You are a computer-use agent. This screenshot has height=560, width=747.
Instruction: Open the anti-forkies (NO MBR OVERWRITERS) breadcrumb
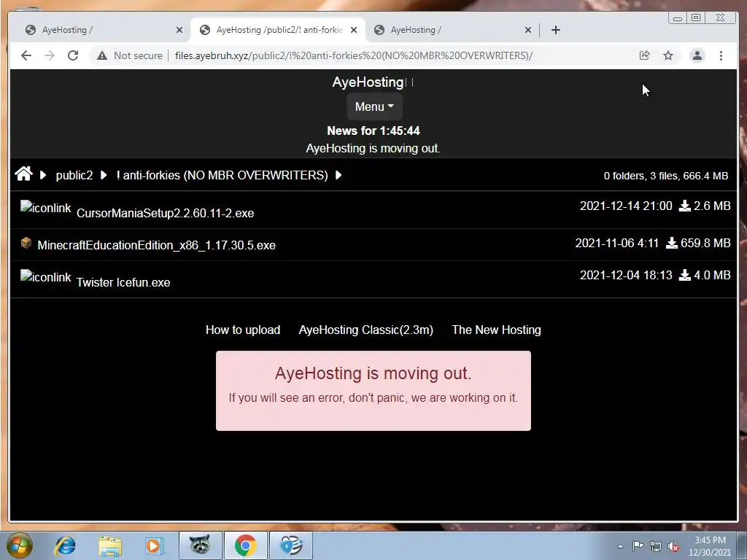[222, 175]
